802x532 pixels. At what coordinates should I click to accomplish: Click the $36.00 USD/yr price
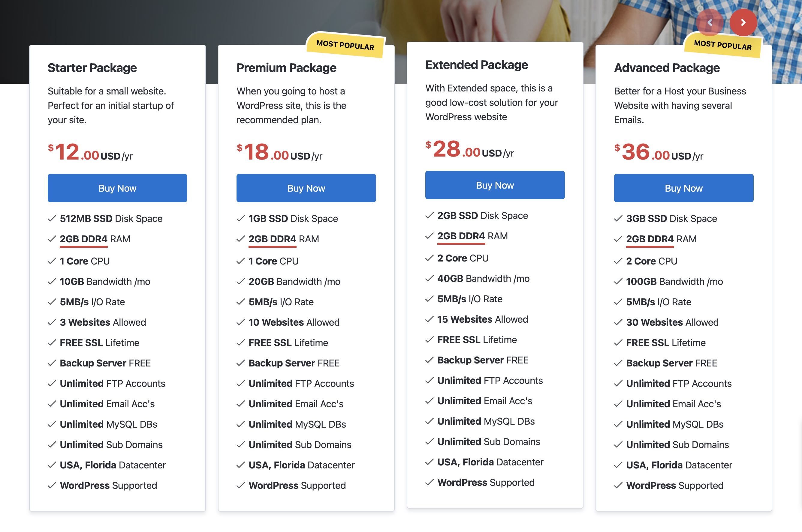tap(658, 152)
